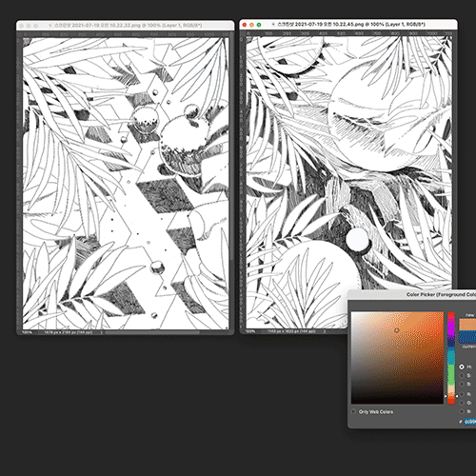
Task: Enable the Only Web Colors checkbox
Action: (x=353, y=412)
